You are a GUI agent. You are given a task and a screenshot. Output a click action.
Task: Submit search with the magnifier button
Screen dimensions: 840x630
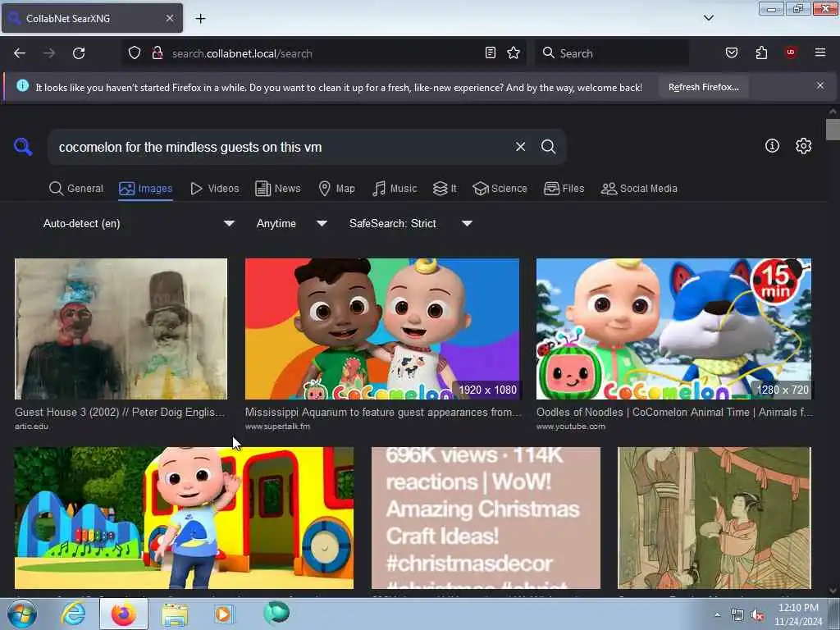(548, 147)
